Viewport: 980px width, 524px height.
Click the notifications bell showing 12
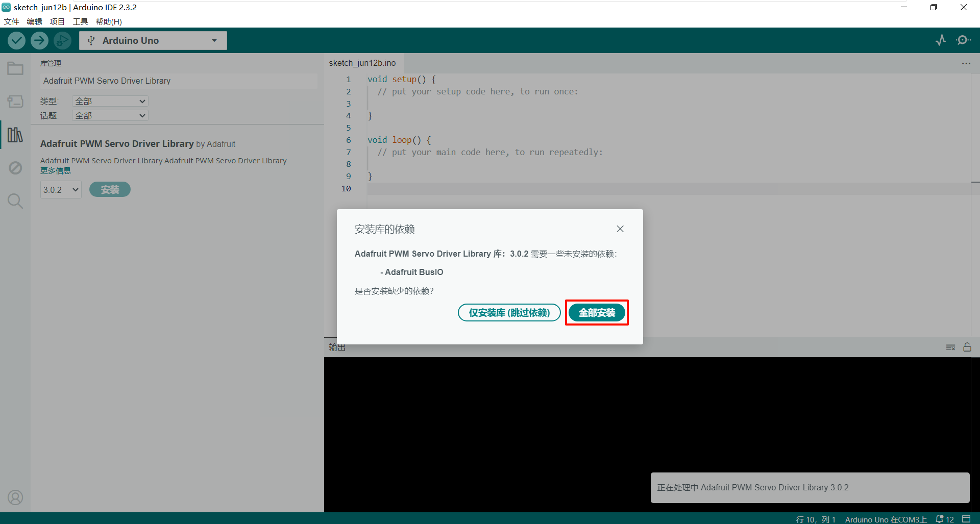coord(945,519)
